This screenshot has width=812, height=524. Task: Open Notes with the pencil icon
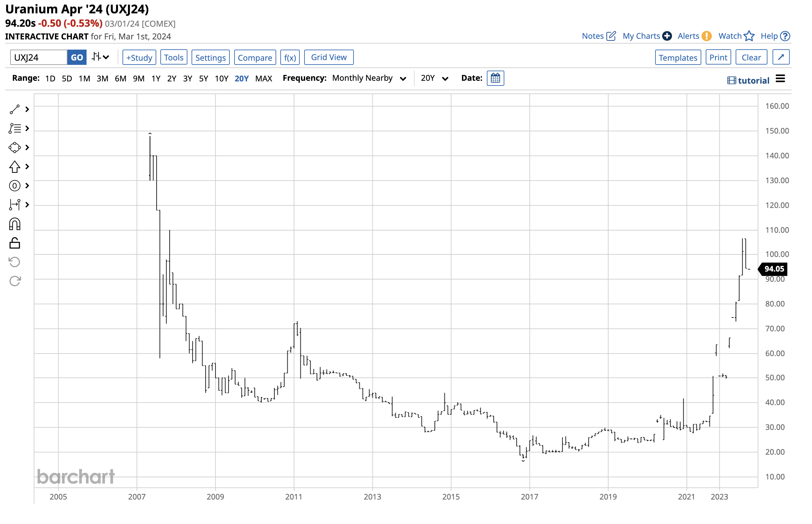[598, 36]
